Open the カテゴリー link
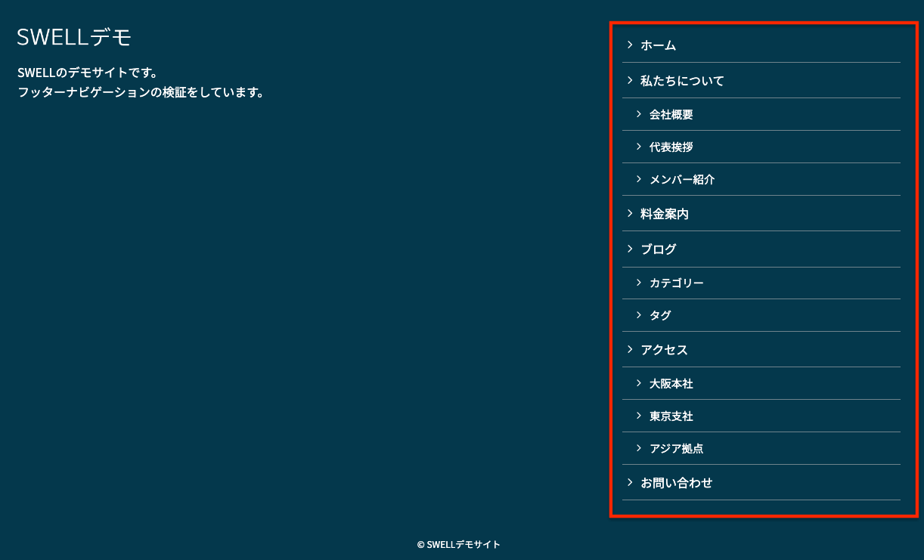924x560 pixels. tap(677, 282)
